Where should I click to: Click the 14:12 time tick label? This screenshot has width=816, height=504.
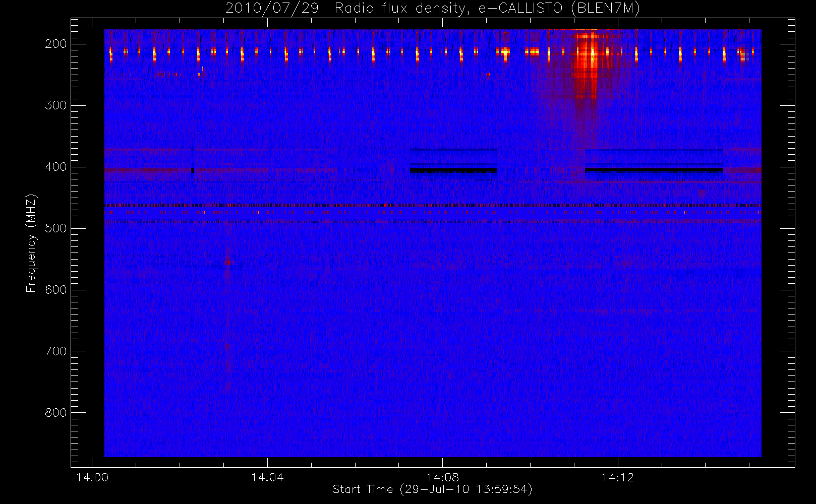[618, 477]
